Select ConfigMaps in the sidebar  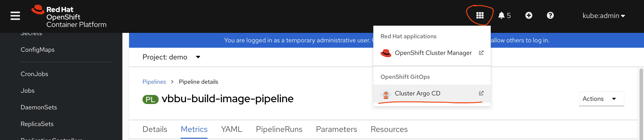[x=37, y=50]
